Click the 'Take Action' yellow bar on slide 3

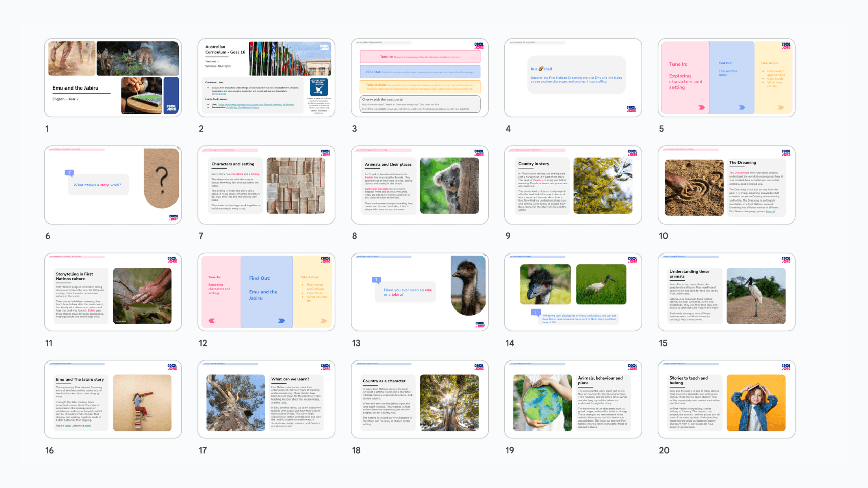click(x=420, y=86)
